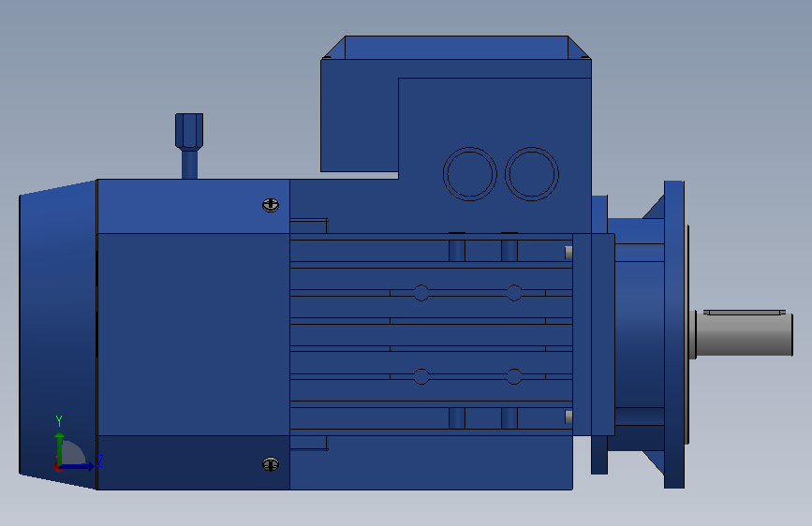Screen dimensions: 812x526
Task: Select the large flat face of the brake housing
Action: (193, 334)
